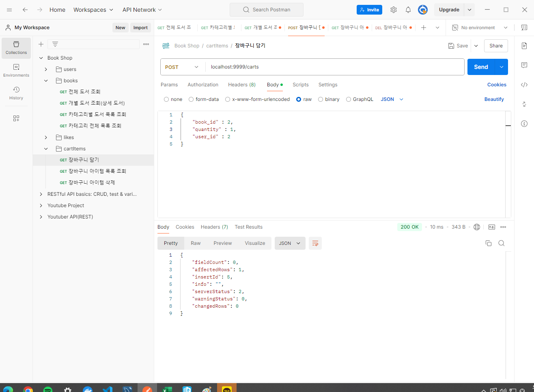Viewport: 534px width, 392px height.
Task: Click the Invite button
Action: click(x=369, y=10)
